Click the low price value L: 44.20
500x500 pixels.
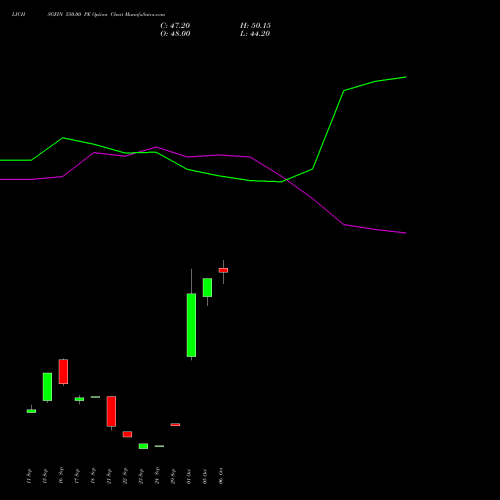point(255,34)
